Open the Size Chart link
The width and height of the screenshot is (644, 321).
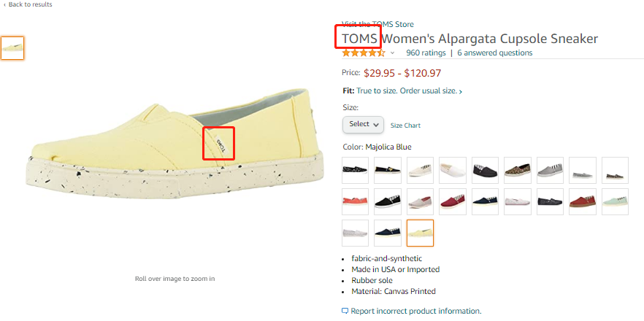405,125
